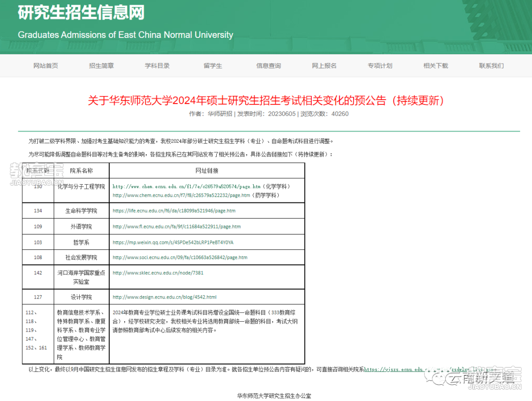The image size is (532, 401).
Task: Click the 研究生招生信息网 site title
Action: pos(81,12)
